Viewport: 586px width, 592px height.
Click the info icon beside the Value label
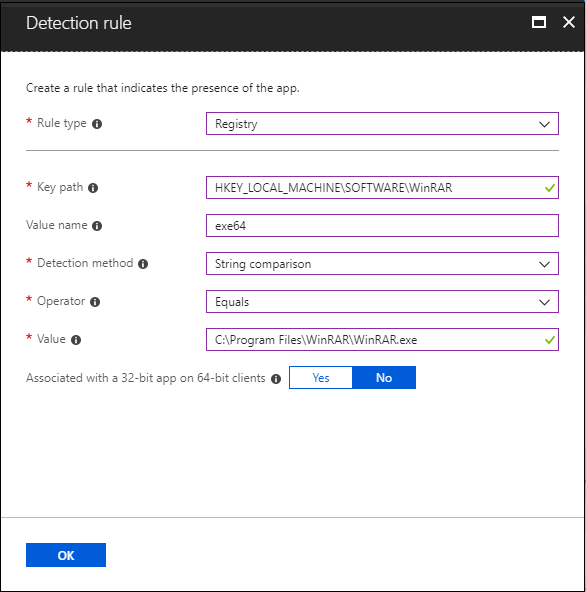(76, 340)
